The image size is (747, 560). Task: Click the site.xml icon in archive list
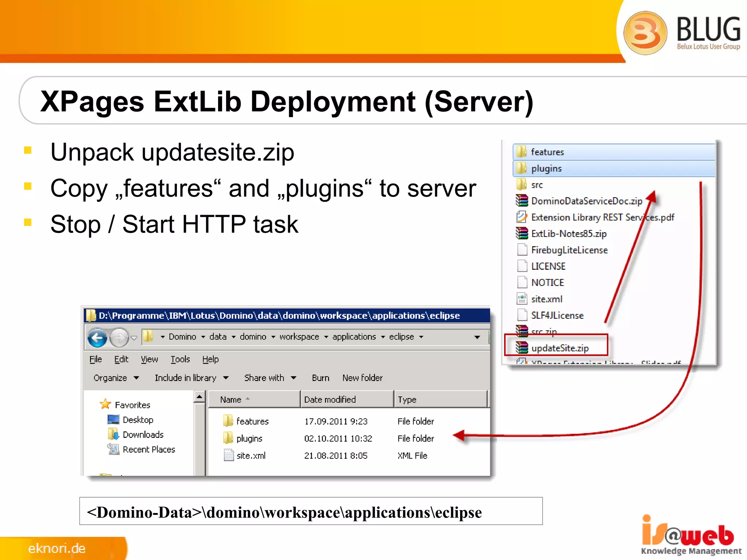pyautogui.click(x=522, y=299)
